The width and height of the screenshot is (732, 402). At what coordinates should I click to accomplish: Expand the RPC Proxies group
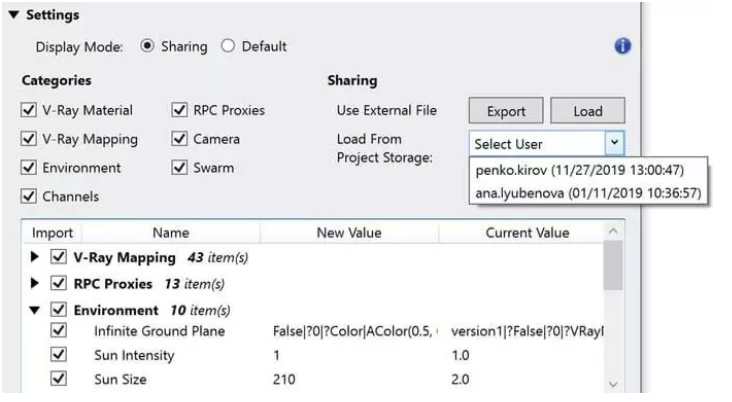[x=37, y=282]
